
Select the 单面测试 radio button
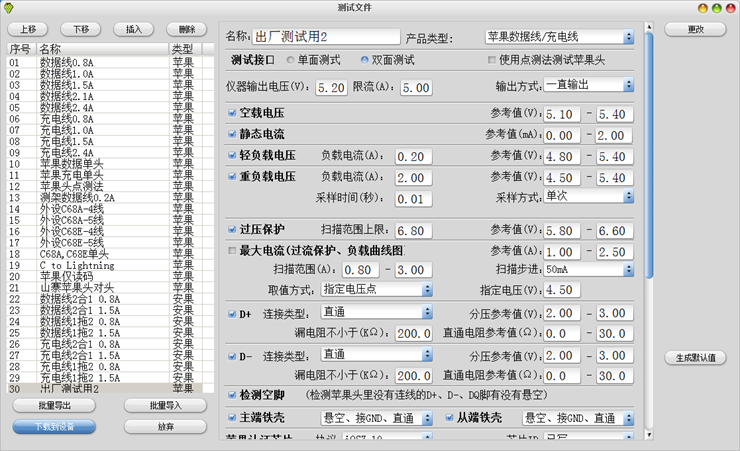[289, 60]
